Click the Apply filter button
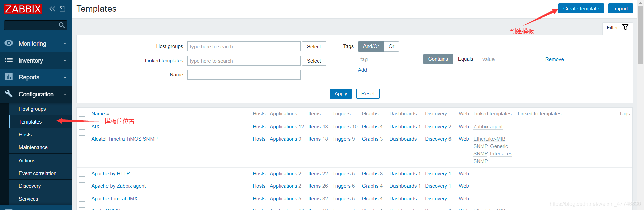Image resolution: width=644 pixels, height=210 pixels. pyautogui.click(x=341, y=94)
